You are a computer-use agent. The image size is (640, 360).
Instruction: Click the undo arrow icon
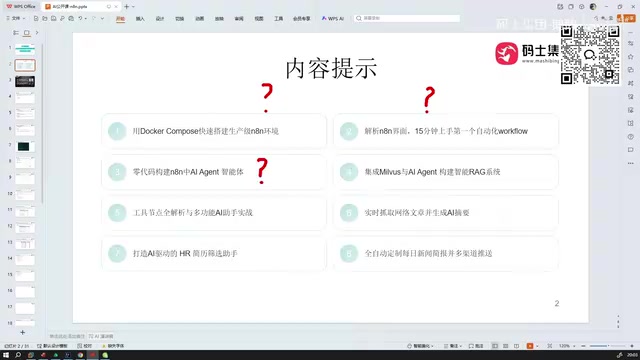[80, 18]
